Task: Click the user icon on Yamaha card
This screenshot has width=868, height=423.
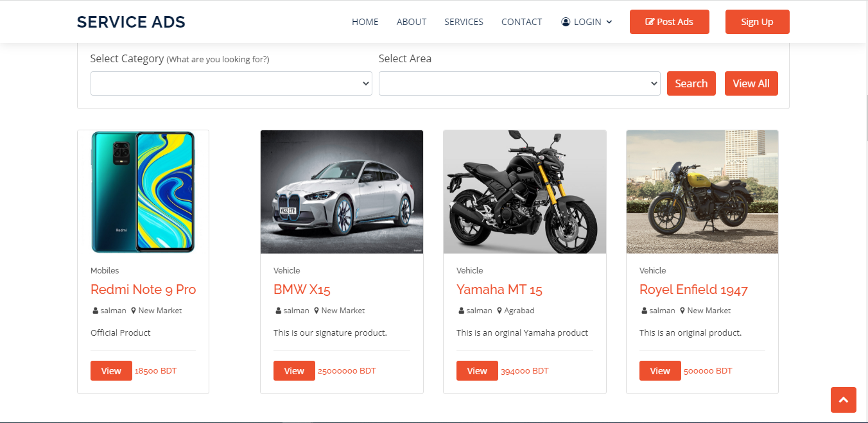Action: pyautogui.click(x=462, y=311)
